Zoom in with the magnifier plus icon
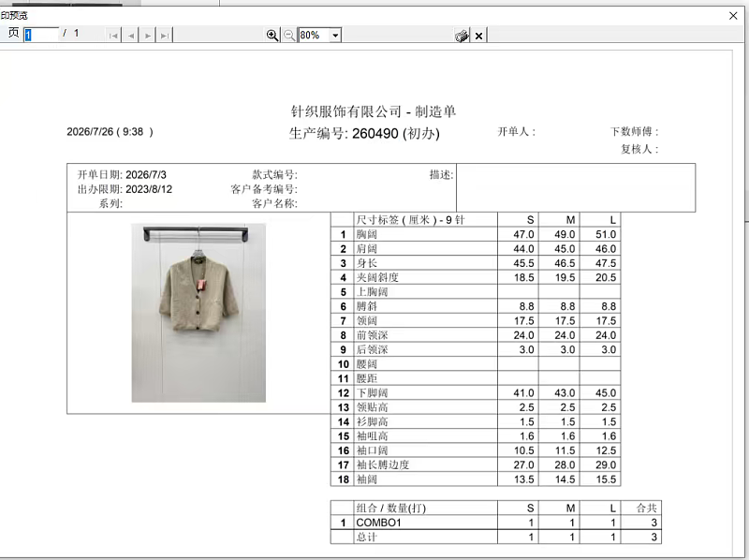The image size is (749, 560). pos(272,35)
